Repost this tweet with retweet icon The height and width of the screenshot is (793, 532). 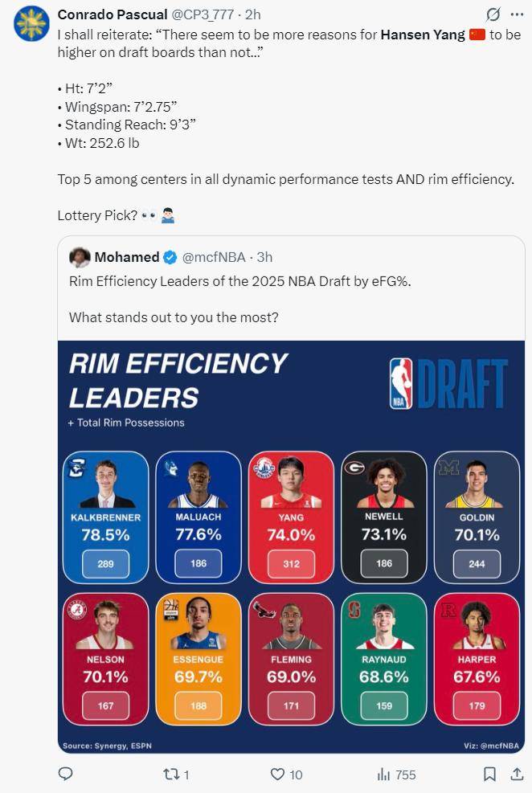[x=170, y=775]
